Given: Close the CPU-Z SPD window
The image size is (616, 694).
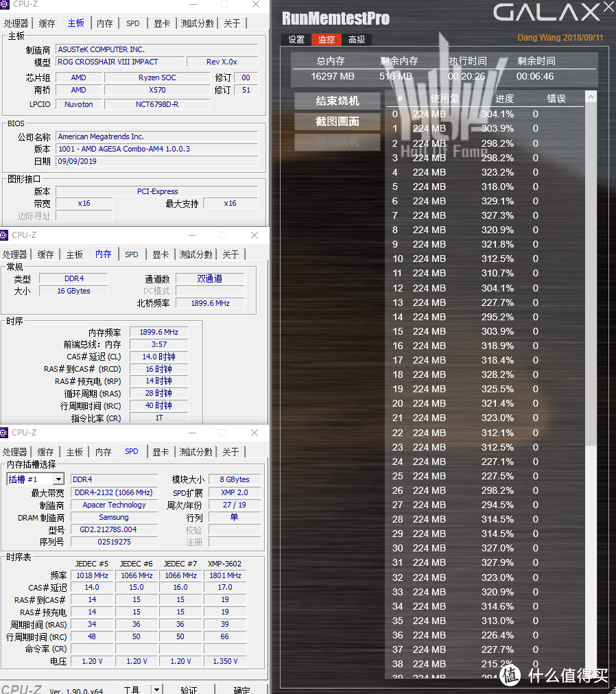Looking at the screenshot, I should (x=254, y=433).
